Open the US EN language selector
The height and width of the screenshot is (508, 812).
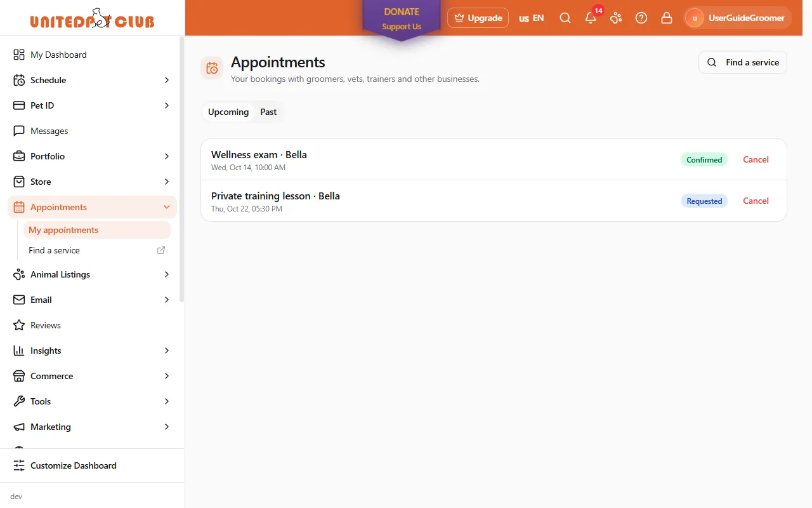[532, 18]
